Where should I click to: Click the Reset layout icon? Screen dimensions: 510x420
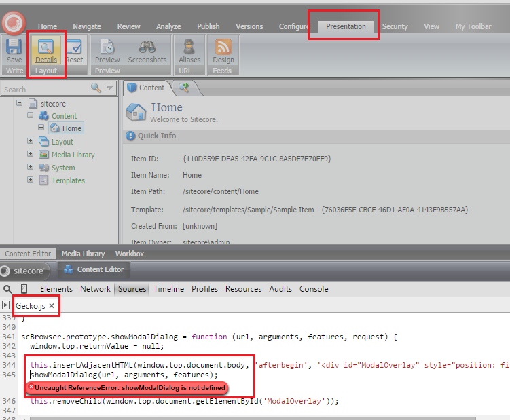pyautogui.click(x=74, y=47)
